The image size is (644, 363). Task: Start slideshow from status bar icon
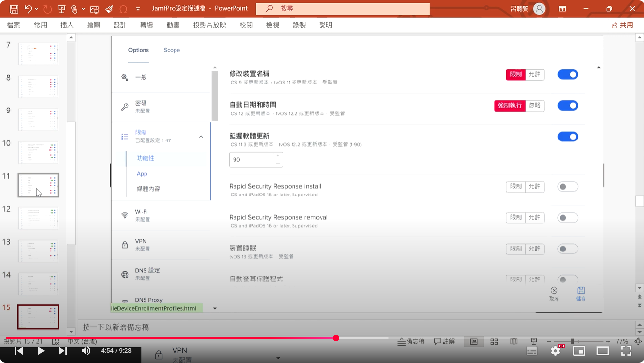click(534, 341)
